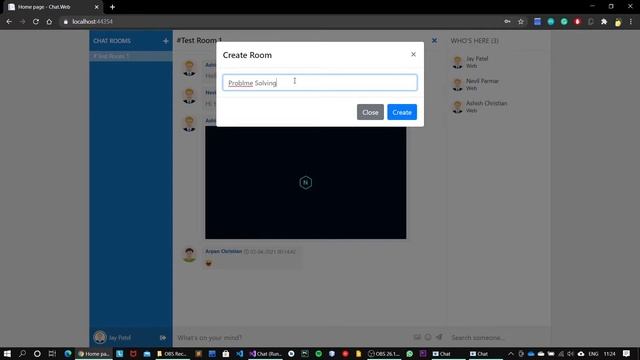Click the blue X next to room title
This screenshot has width=640, height=360.
tap(434, 40)
